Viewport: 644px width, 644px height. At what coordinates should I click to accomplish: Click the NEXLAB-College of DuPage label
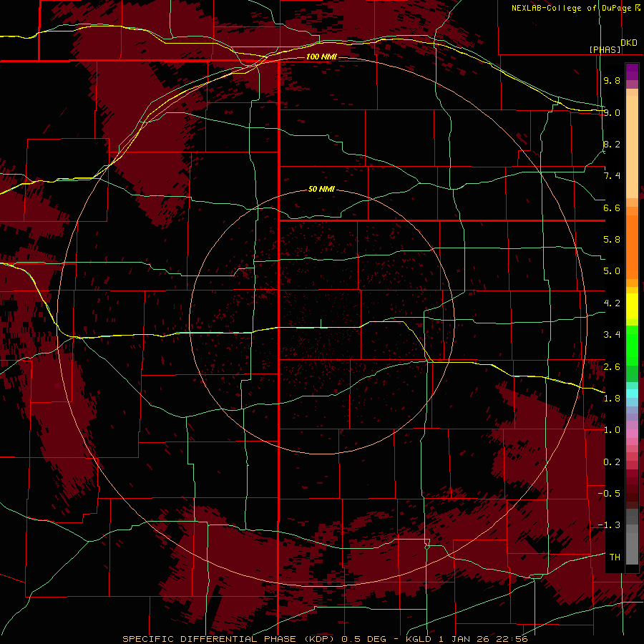[573, 8]
